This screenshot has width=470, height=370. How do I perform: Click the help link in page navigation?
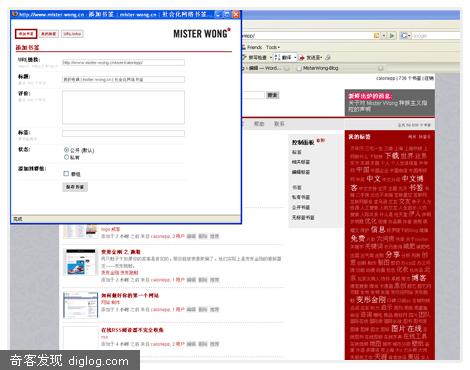(x=259, y=124)
